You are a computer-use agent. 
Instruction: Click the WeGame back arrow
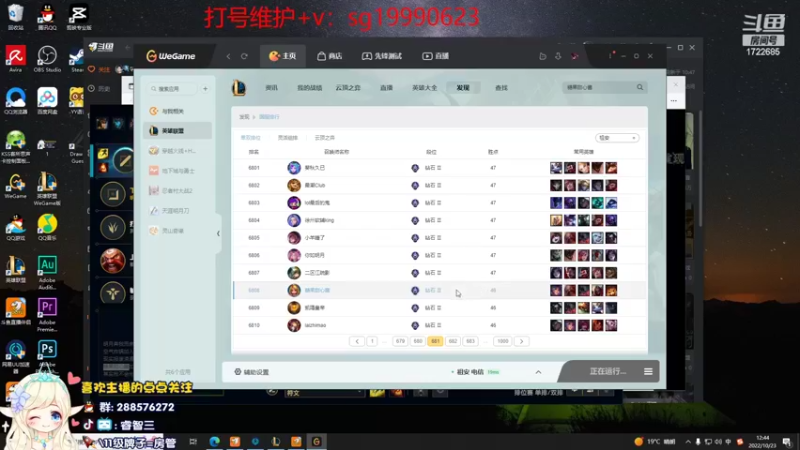[x=228, y=56]
